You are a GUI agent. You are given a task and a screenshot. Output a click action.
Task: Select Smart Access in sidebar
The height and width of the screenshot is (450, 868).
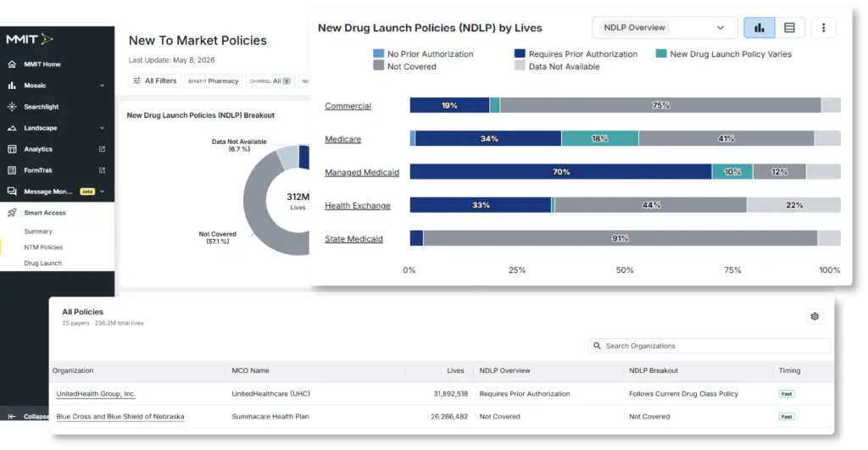coord(45,213)
